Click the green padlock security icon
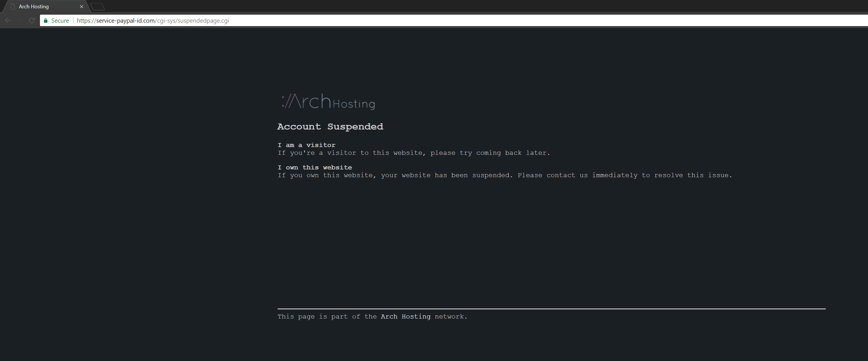Viewport: 868px width, 361px height. [x=46, y=21]
